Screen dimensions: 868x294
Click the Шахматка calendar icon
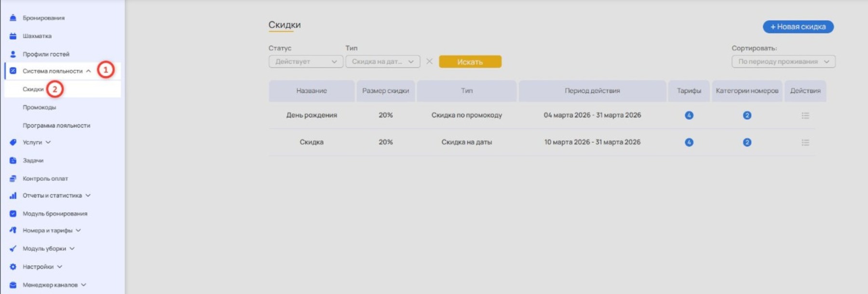click(x=13, y=36)
